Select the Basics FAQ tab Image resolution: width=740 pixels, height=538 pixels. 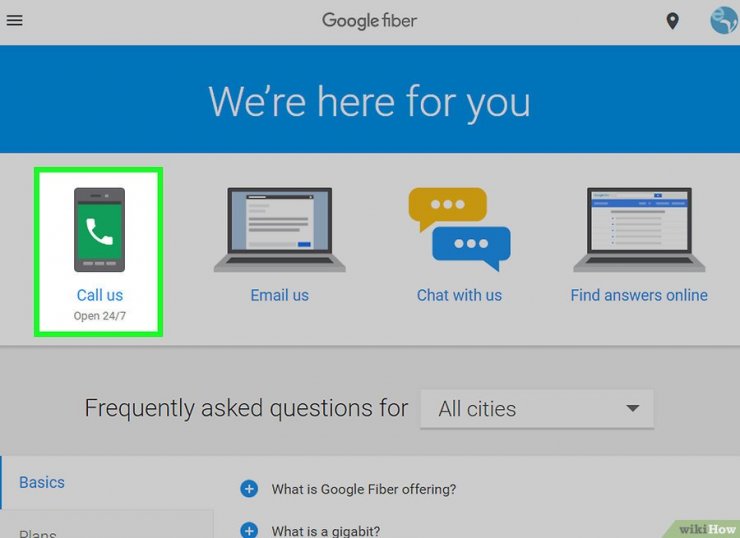coord(107,482)
